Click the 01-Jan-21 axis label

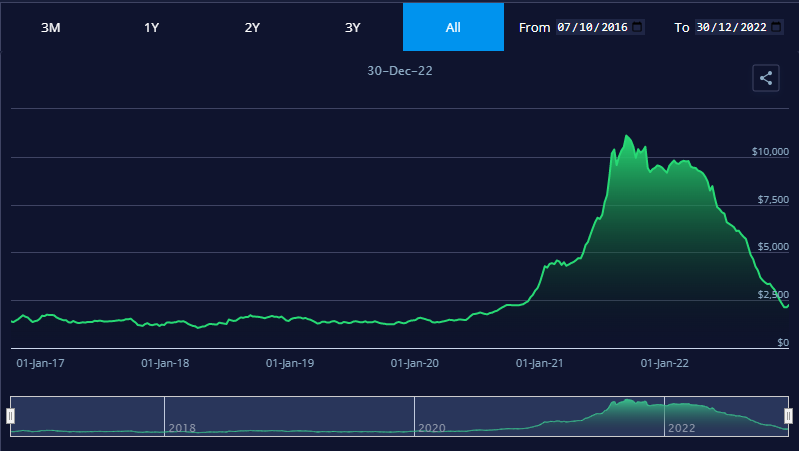click(x=539, y=363)
